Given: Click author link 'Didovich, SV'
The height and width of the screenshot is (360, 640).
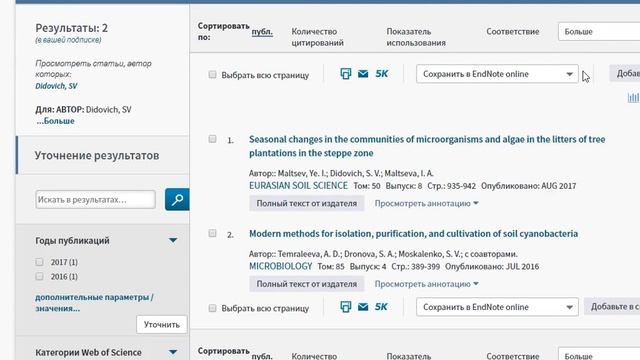Looking at the screenshot, I should coord(56,86).
